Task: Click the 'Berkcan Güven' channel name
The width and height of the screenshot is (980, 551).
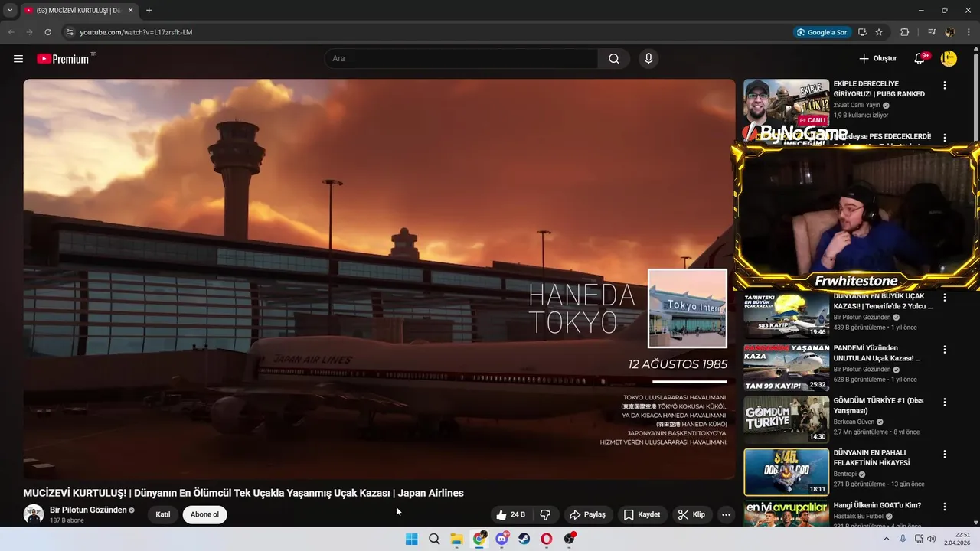Action: (x=854, y=422)
